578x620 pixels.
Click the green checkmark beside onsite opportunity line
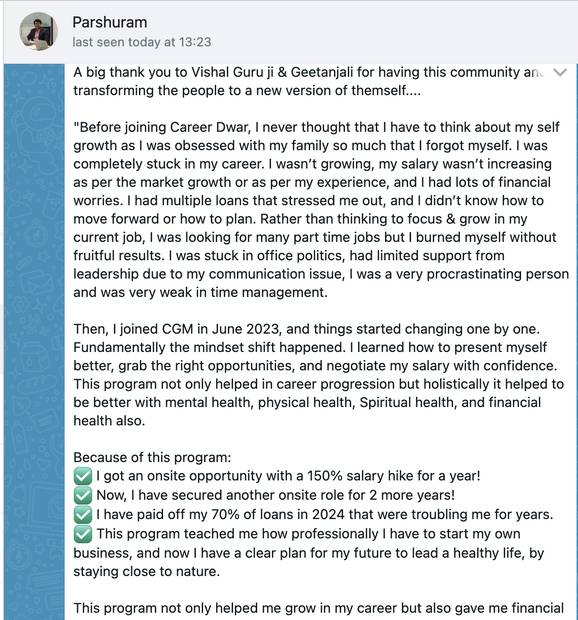(x=83, y=476)
